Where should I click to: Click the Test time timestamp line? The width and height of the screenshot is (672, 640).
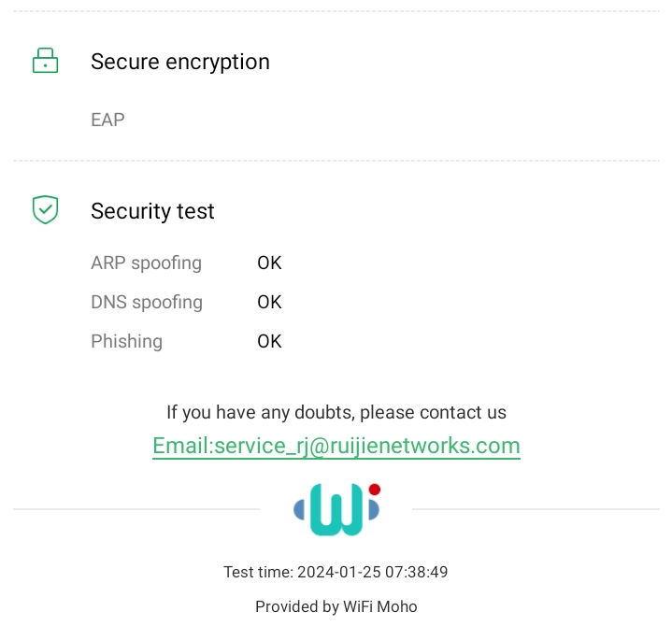336,572
